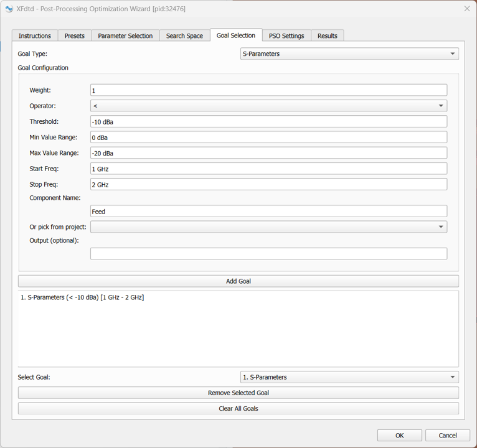Click into the Weight input field
The image size is (477, 448).
point(268,90)
